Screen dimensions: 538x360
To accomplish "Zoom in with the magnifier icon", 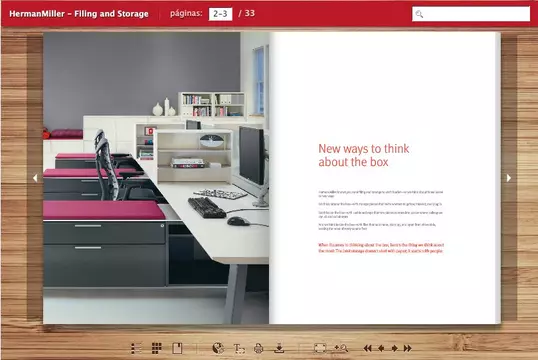I will pos(341,348).
